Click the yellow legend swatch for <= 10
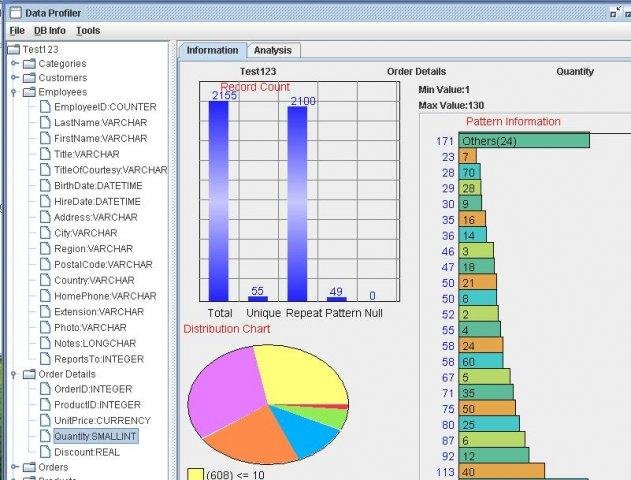631x480 pixels. [195, 474]
